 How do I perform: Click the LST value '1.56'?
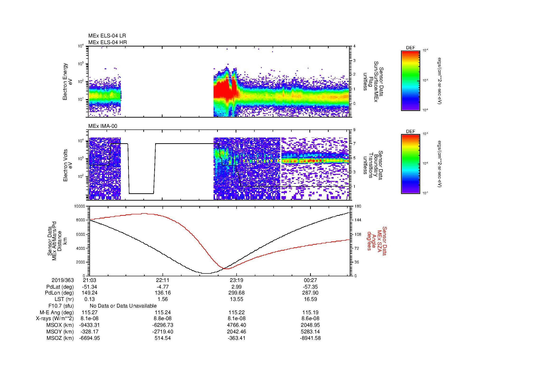tap(163, 300)
